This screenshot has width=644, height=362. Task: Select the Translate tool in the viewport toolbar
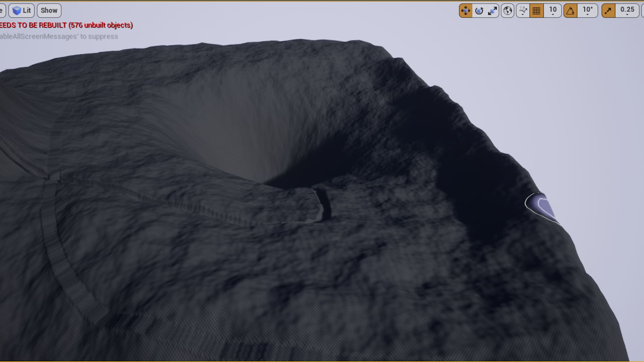click(x=466, y=10)
